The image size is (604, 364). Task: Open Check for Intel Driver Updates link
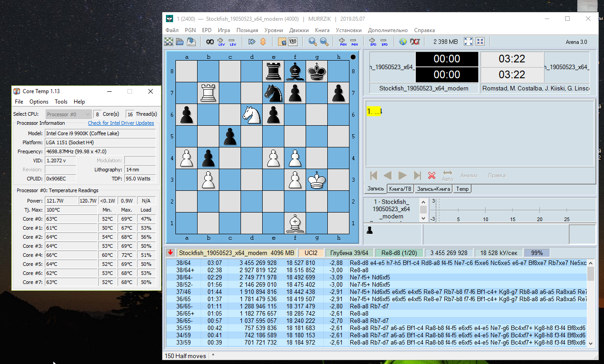pos(121,123)
